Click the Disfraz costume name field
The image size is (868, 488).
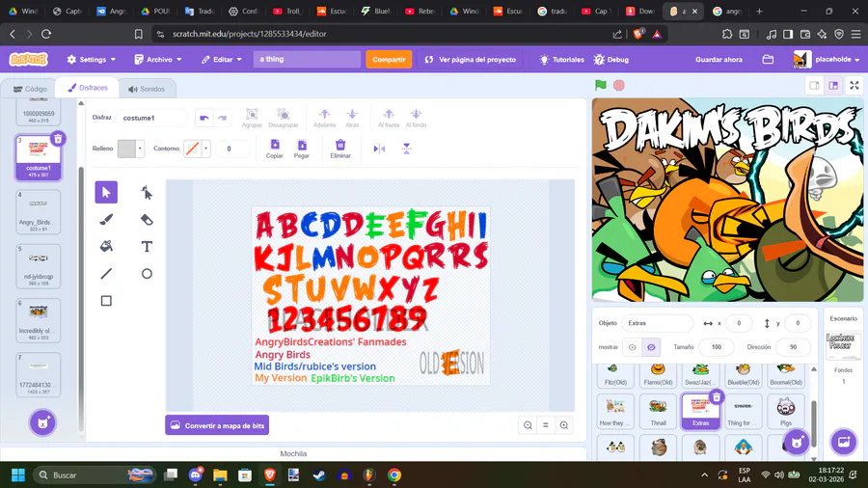[x=151, y=118]
